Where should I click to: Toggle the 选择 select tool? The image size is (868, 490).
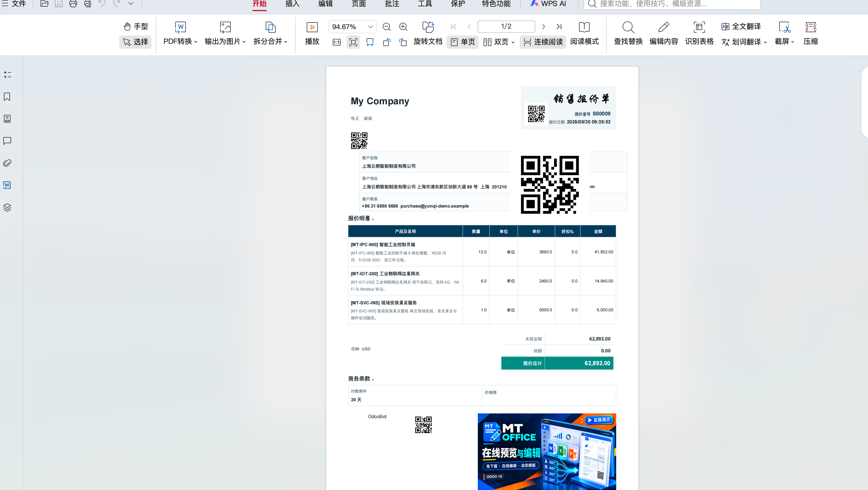(135, 42)
